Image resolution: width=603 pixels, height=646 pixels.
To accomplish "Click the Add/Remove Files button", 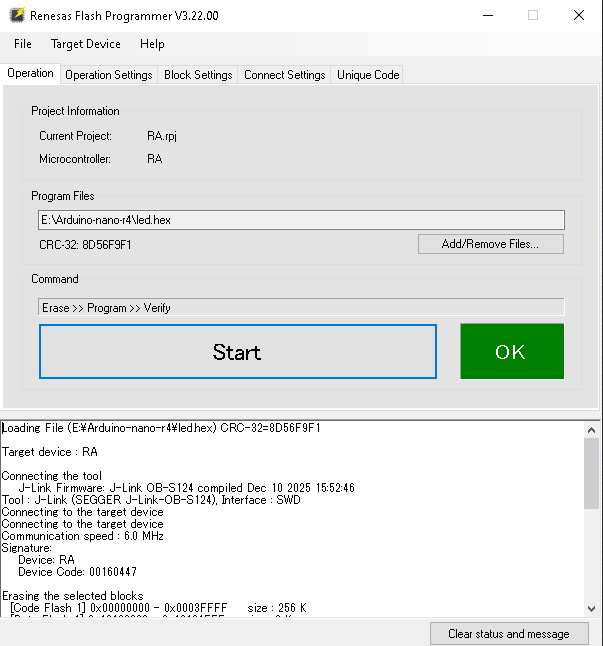I will click(491, 244).
